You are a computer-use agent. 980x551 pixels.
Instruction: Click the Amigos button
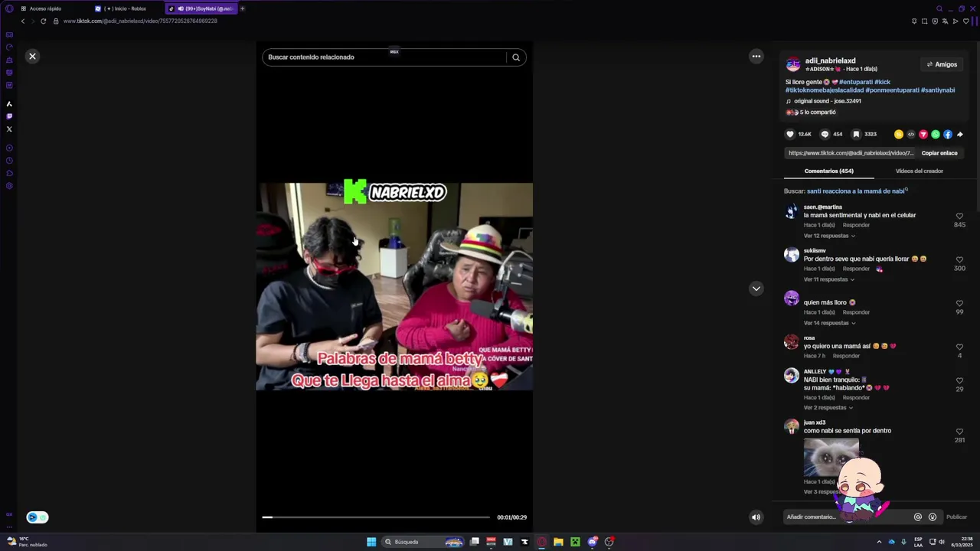942,64
